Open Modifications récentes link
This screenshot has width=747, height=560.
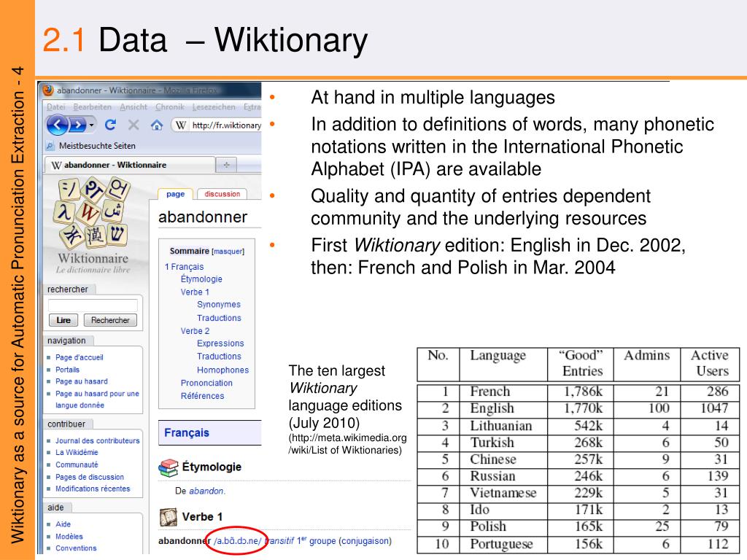93,489
